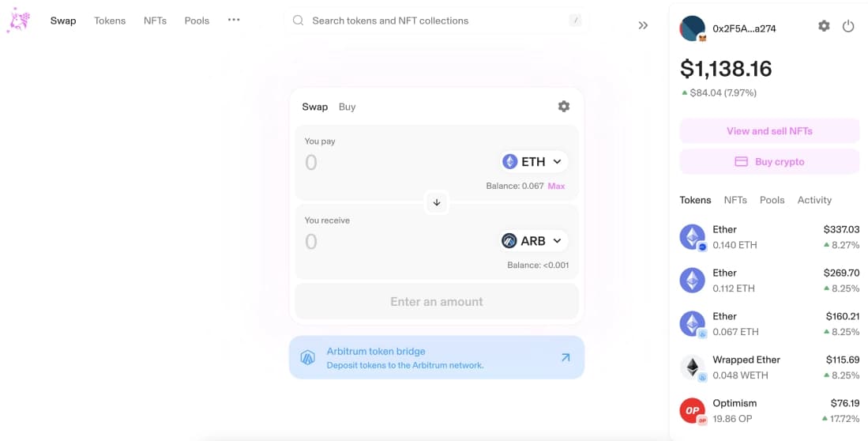Open the Tokens navigation item
The image size is (868, 441).
[x=110, y=21]
